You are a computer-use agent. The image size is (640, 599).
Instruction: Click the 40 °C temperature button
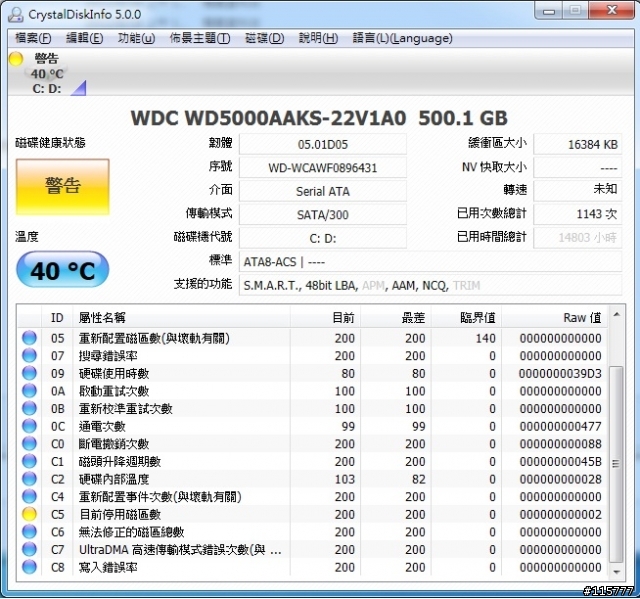coord(62,270)
